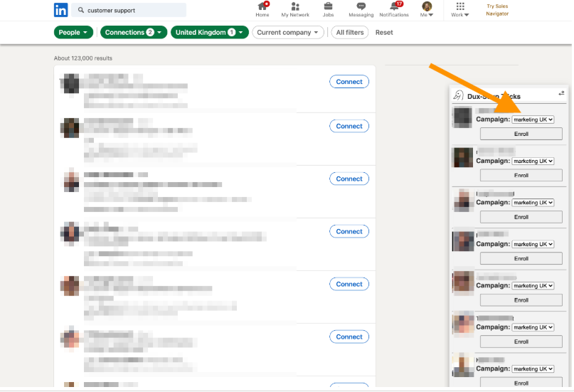Enroll the seventh Dux-Soup profile
The height and width of the screenshot is (392, 574).
pyautogui.click(x=521, y=383)
